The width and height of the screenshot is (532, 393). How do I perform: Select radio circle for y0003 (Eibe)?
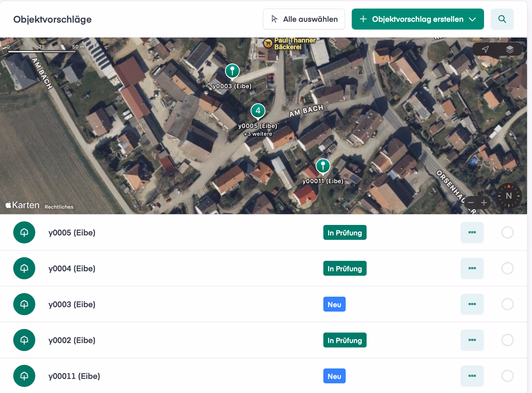(x=507, y=304)
